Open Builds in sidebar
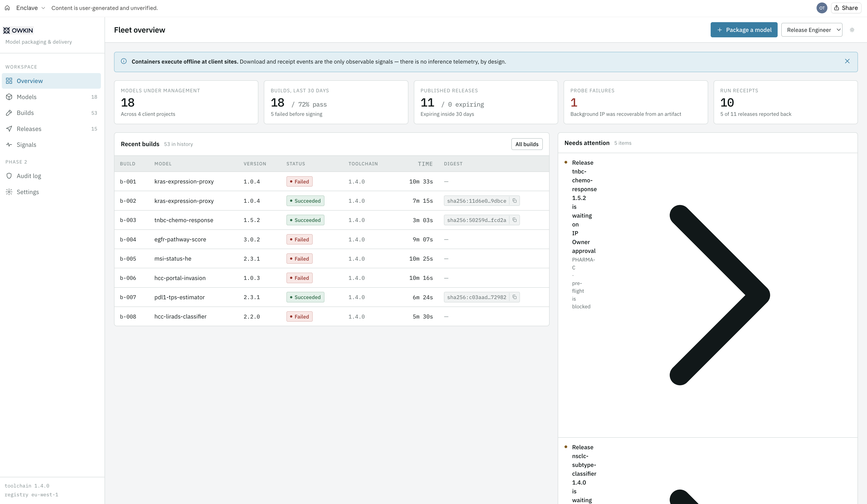 [x=51, y=113]
